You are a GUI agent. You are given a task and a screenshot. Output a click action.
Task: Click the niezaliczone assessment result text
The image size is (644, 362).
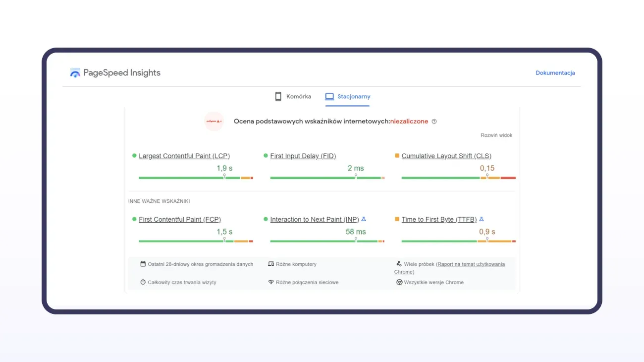(409, 121)
